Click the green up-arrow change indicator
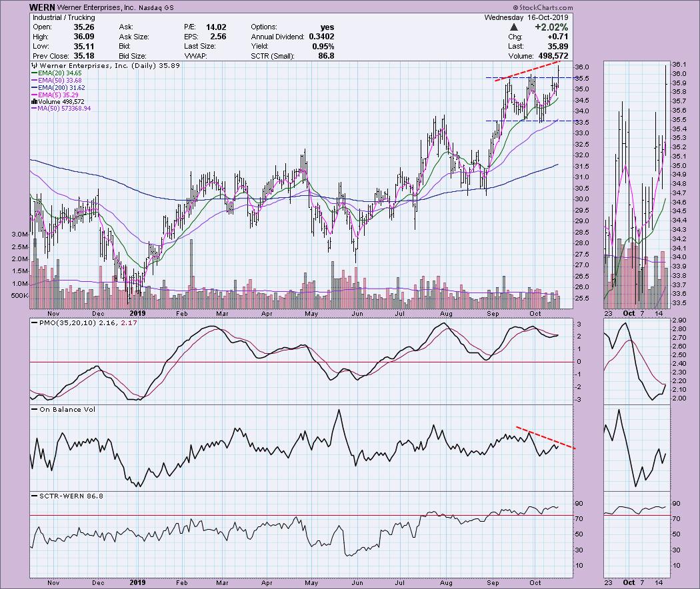700x589 pixels. click(514, 27)
